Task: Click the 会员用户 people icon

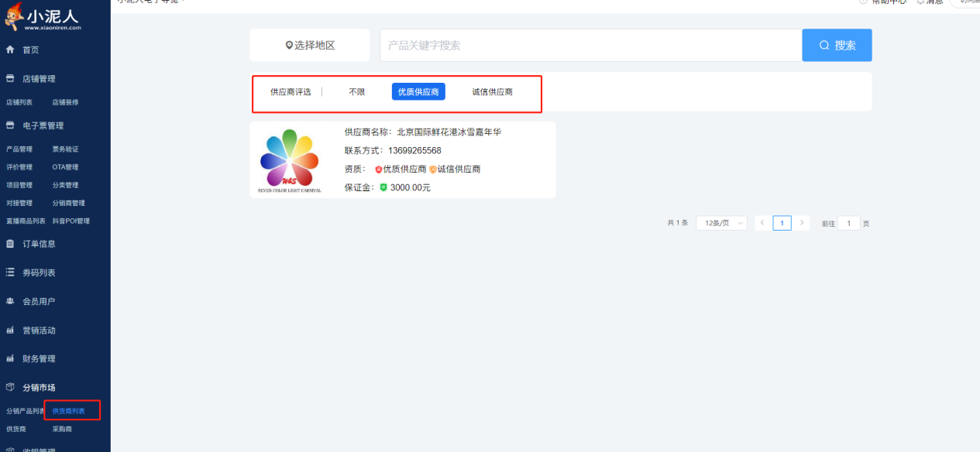Action: 10,301
